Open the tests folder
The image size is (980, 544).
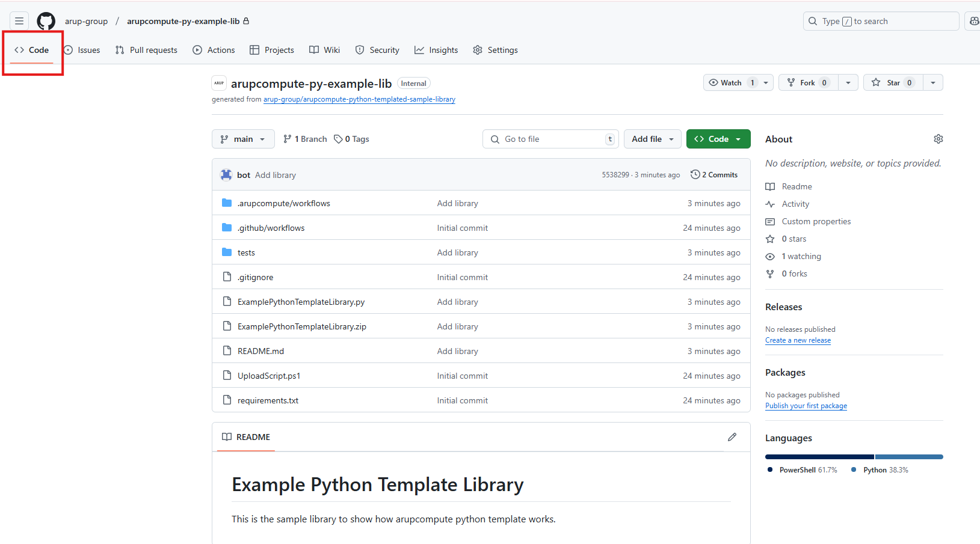pos(246,252)
